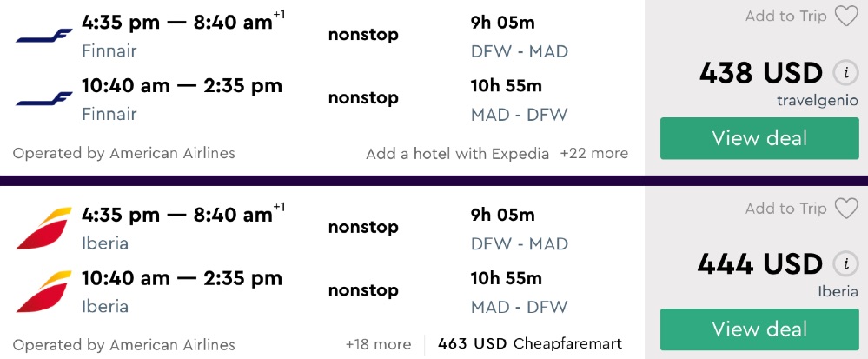The height and width of the screenshot is (359, 868).
Task: Expand the +22 more providers list
Action: pyautogui.click(x=593, y=154)
